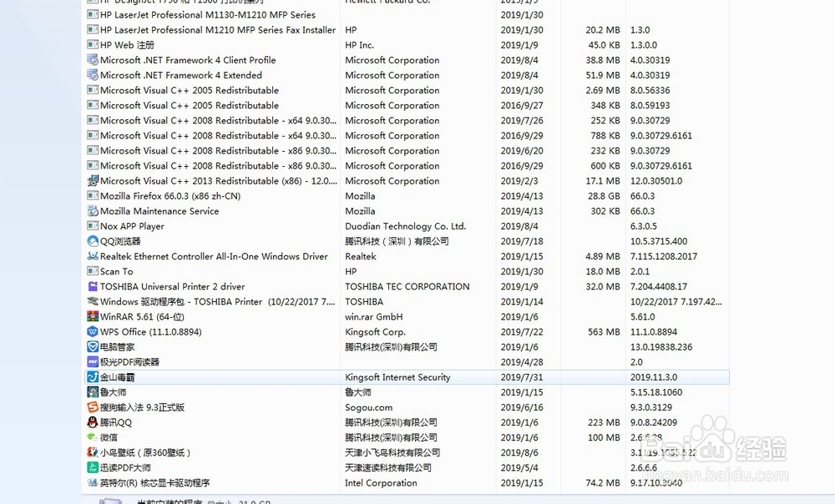Click the size value '100 MB'
This screenshot has height=504, width=835.
pos(604,437)
